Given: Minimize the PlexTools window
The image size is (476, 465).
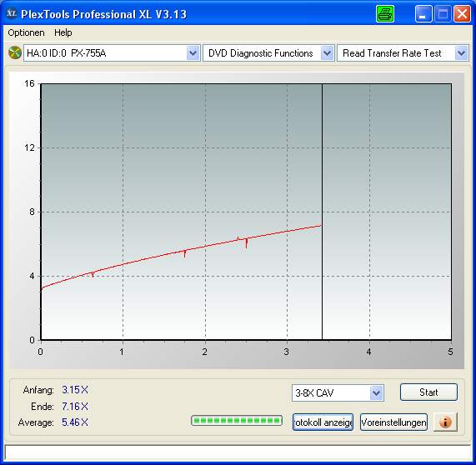Looking at the screenshot, I should click(x=423, y=14).
